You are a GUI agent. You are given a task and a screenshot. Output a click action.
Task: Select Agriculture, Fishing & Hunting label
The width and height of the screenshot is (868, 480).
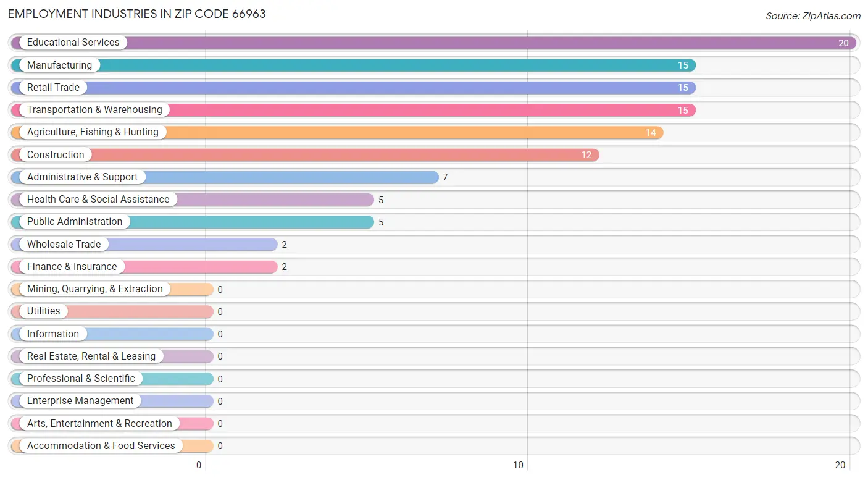[x=93, y=132]
